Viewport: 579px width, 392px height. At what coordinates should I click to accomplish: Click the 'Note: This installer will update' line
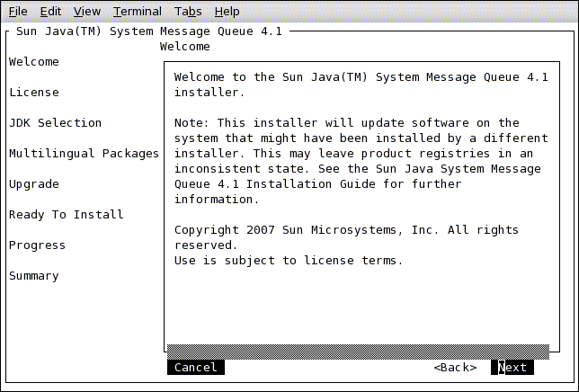click(347, 123)
